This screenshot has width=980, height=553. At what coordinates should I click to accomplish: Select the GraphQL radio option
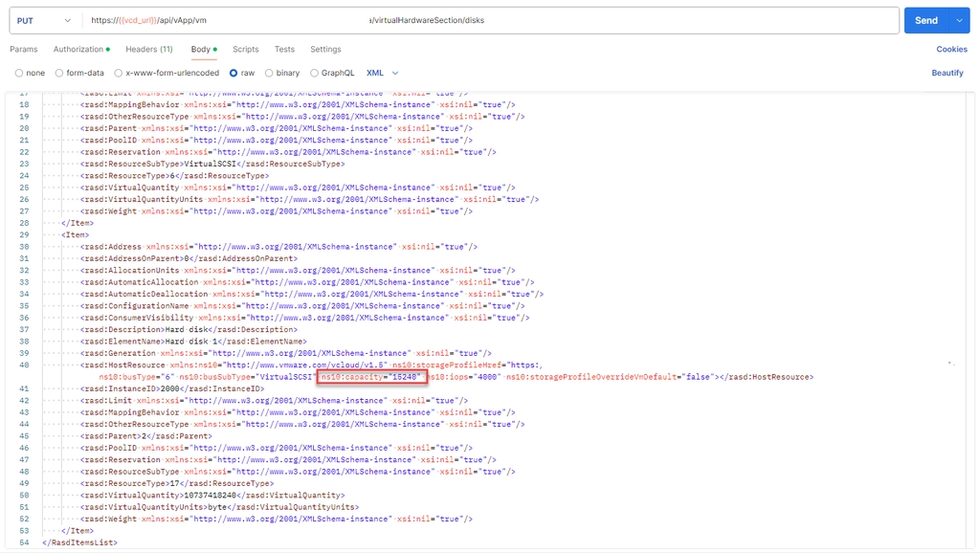click(x=314, y=73)
